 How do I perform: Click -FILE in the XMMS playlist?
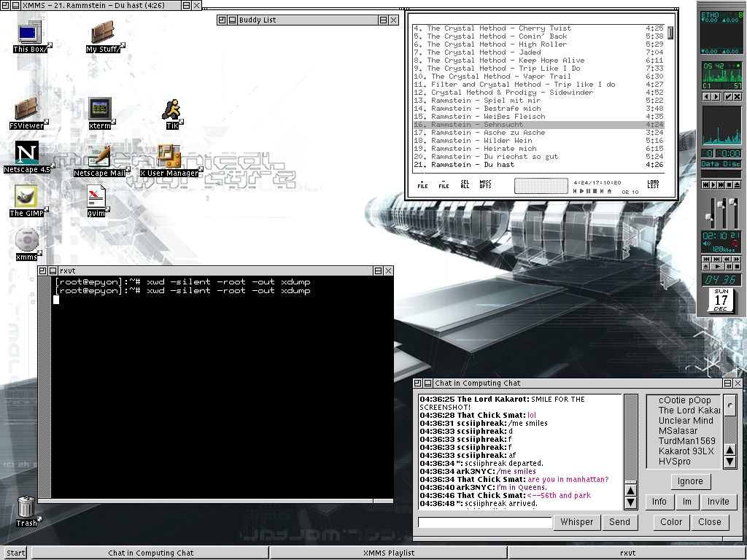(444, 184)
